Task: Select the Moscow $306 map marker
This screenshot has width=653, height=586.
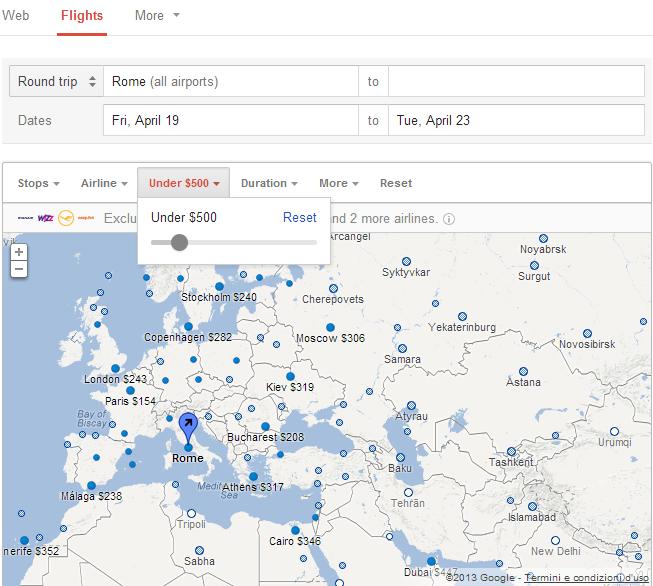Action: (330, 327)
